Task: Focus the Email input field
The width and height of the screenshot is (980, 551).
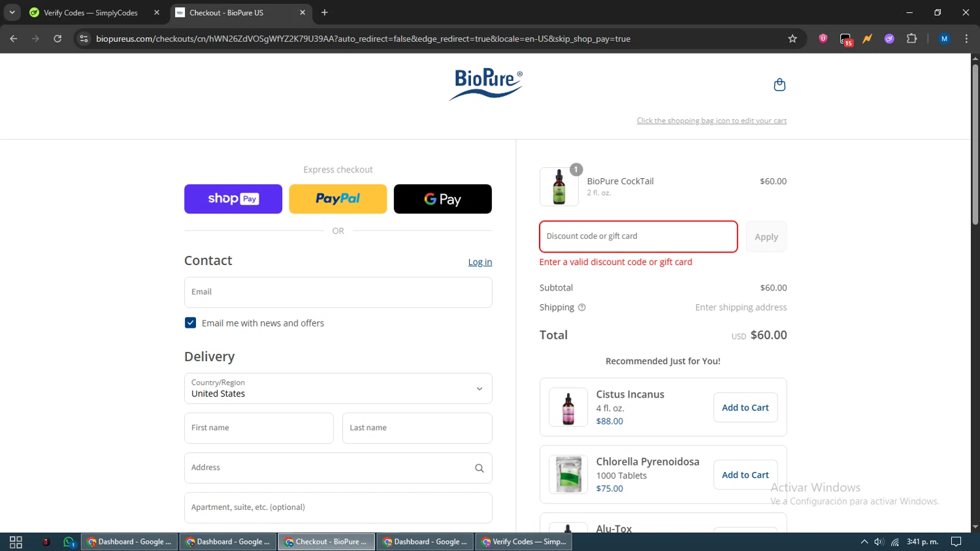Action: point(338,292)
